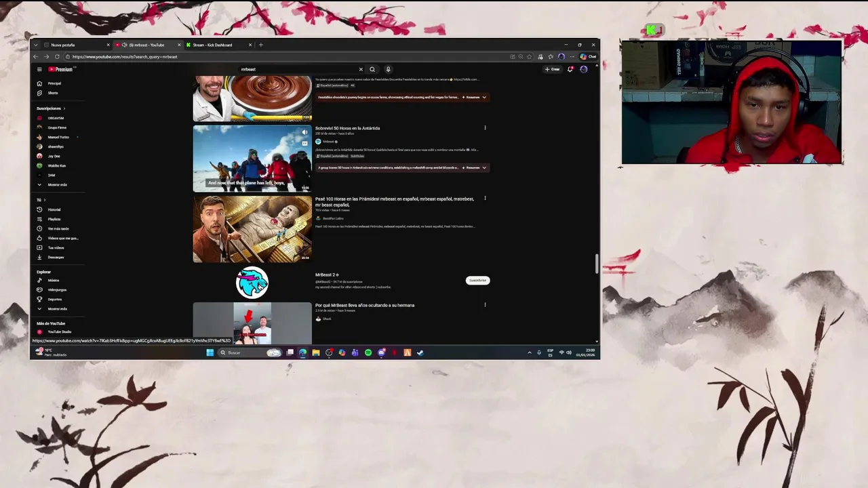Clear the mrbeast search text
Viewport: 868px width, 488px height.
click(x=361, y=69)
